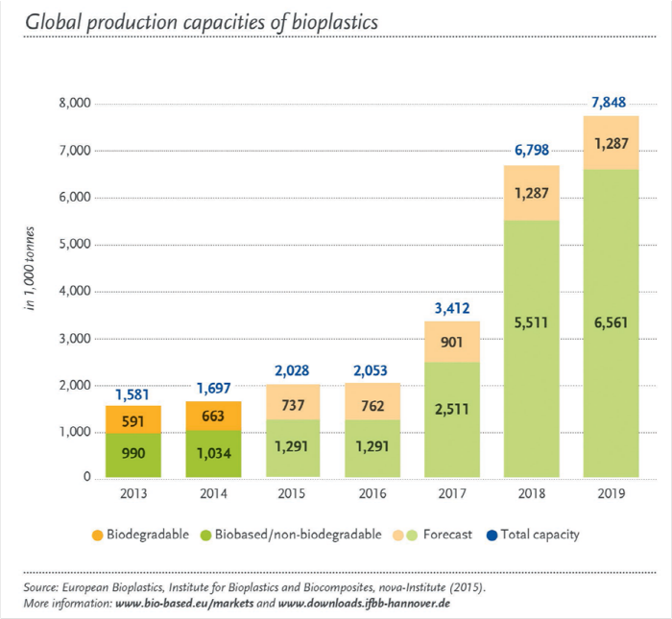
Task: Click the blue Total capacity legend dot
Action: pyautogui.click(x=492, y=536)
